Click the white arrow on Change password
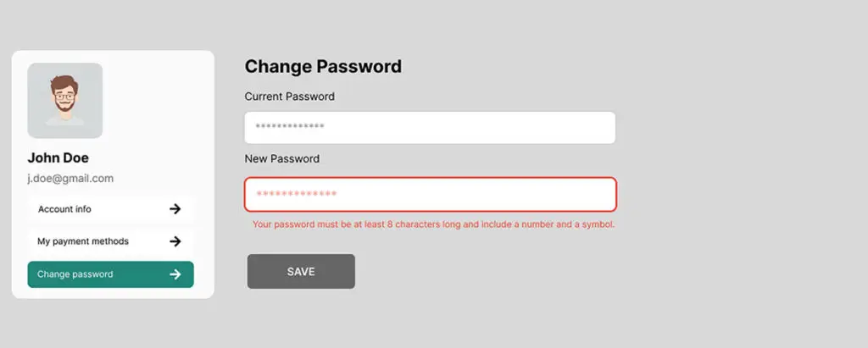 pyautogui.click(x=175, y=274)
